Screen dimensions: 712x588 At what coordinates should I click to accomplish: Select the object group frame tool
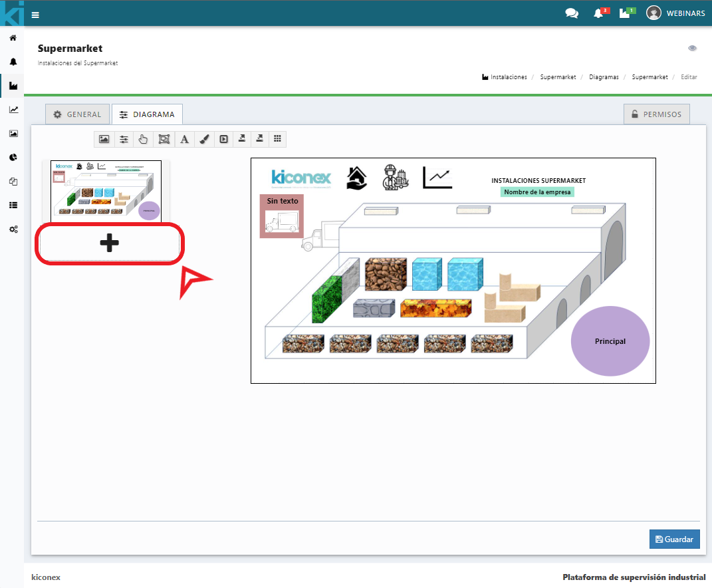pos(164,139)
